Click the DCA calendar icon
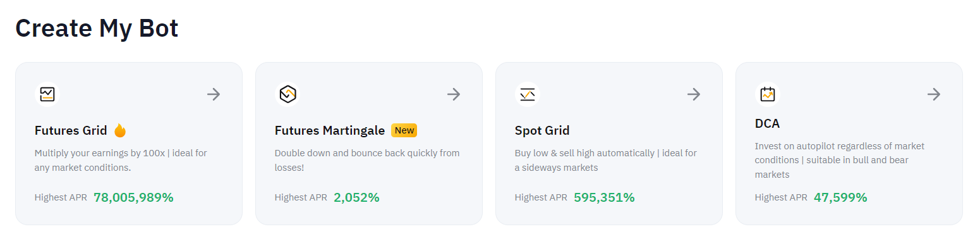The width and height of the screenshot is (980, 241). (768, 94)
